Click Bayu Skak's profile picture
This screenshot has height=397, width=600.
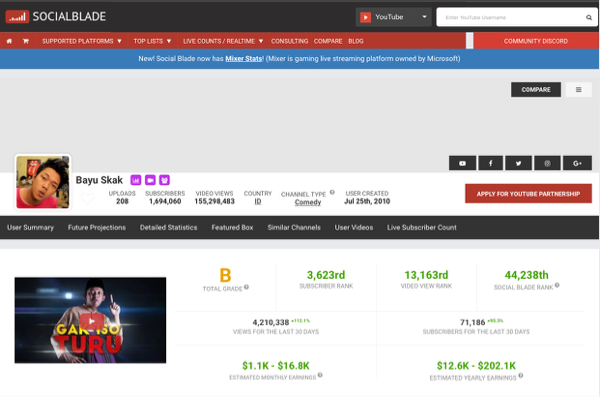pos(42,182)
